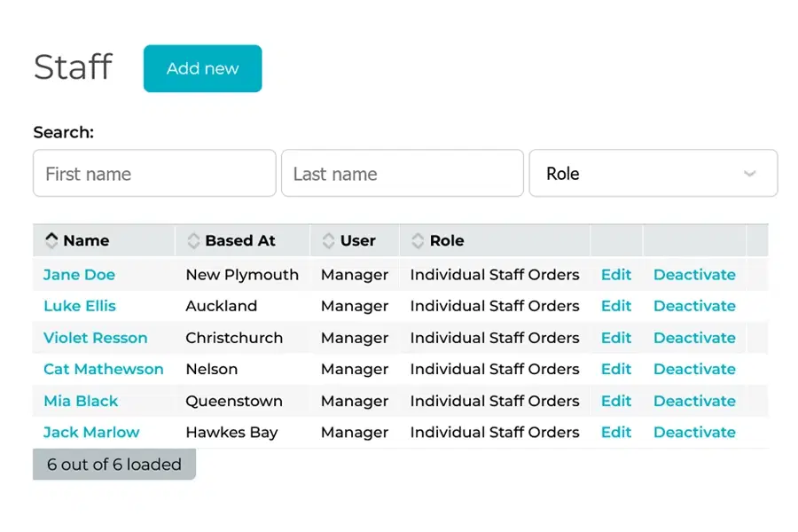Screen dimensions: 798x532
Task: Edit the Mia Black row
Action: coord(616,401)
